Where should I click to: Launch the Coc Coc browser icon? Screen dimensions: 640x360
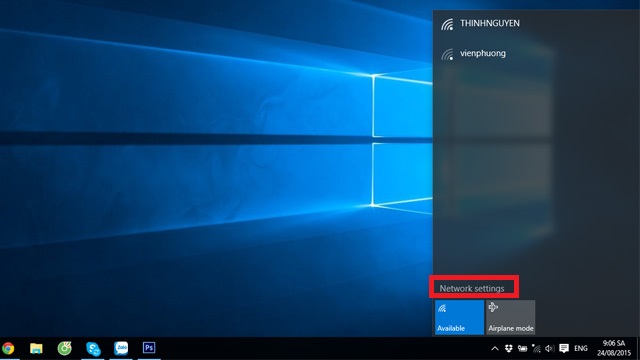point(64,348)
